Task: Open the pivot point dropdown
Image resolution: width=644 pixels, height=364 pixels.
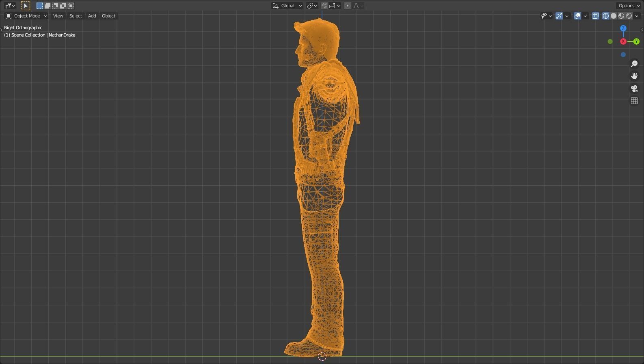Action: tap(312, 6)
